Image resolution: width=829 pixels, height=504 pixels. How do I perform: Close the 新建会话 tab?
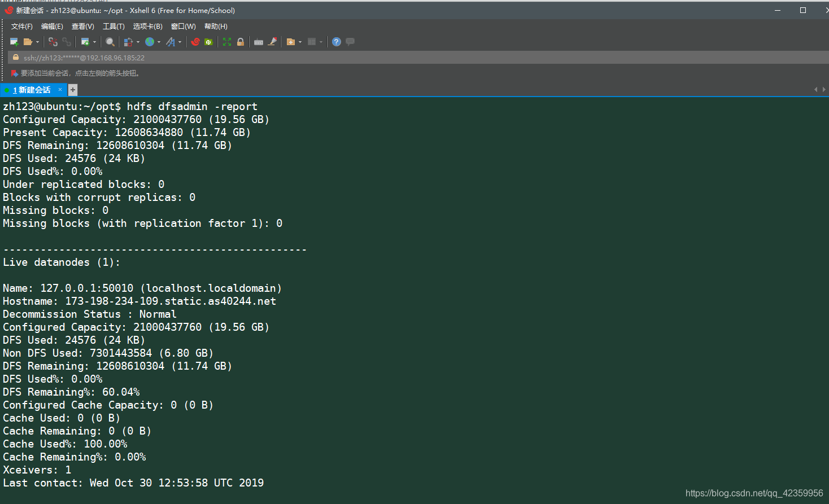[60, 90]
